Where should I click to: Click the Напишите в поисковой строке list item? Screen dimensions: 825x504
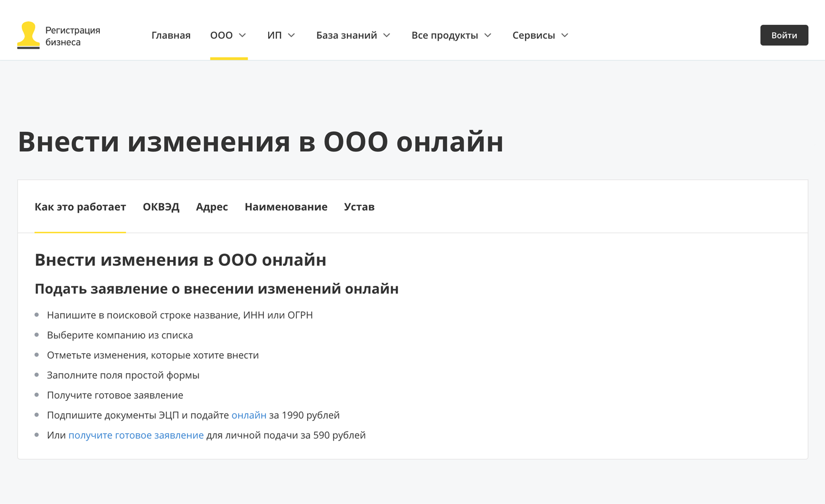(180, 315)
